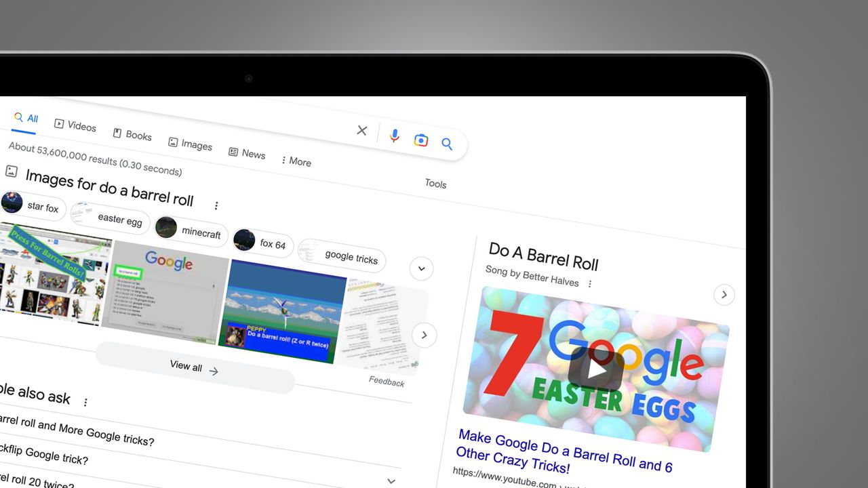Open options dots beside Song by Better Halves
868x488 pixels.
[x=590, y=284]
